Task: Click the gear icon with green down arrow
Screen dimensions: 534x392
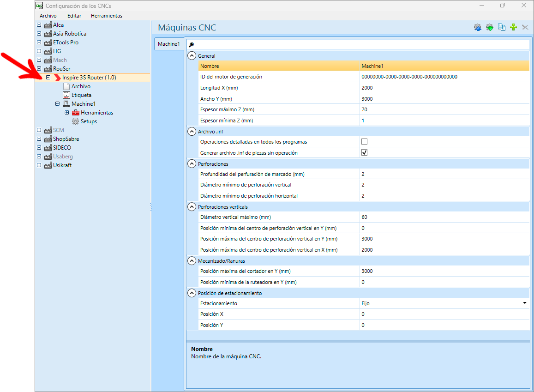Action: 489,28
